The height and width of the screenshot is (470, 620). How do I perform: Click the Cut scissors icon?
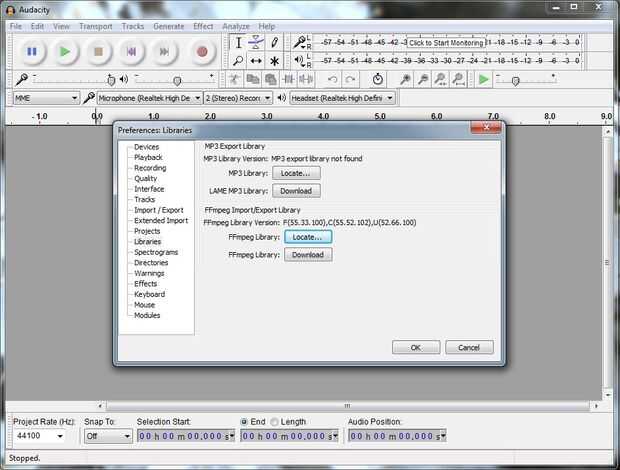[234, 79]
